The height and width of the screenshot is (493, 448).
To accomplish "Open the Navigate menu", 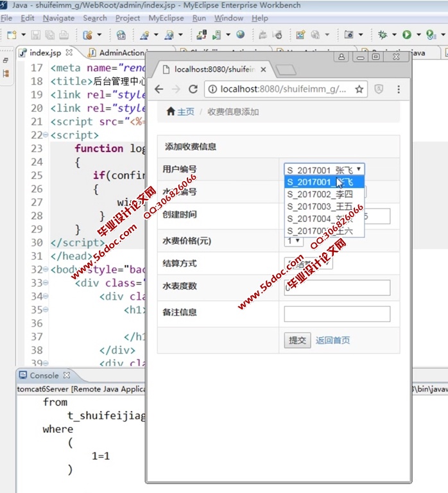I will pos(59,18).
